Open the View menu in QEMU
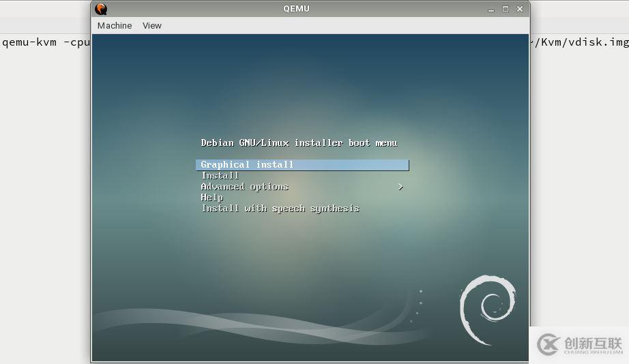This screenshot has width=629, height=364. pos(151,26)
